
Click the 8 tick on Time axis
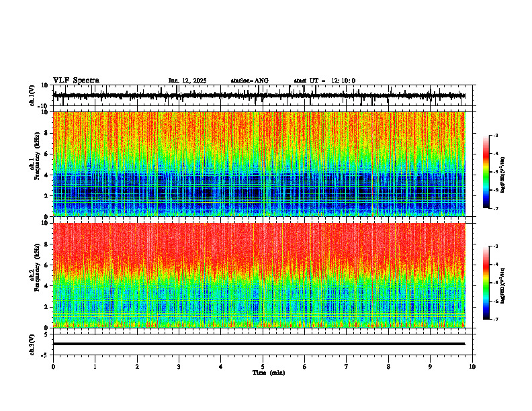388,367
